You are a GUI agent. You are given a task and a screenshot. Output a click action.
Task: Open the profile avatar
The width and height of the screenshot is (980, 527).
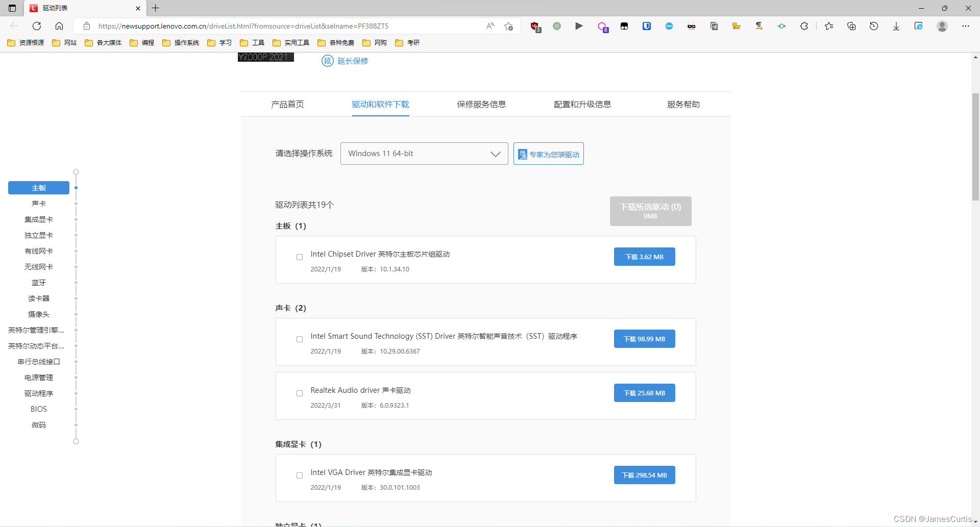942,26
